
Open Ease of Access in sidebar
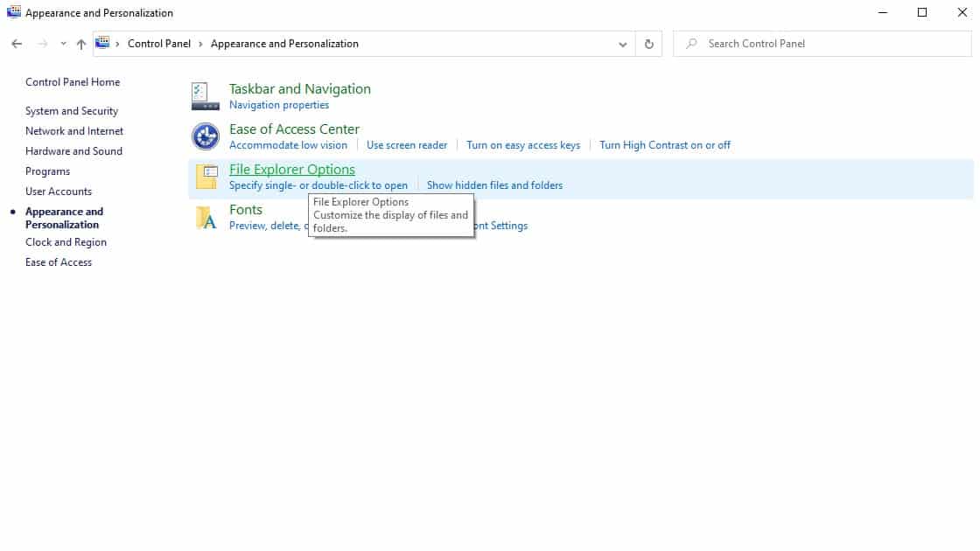pos(58,262)
